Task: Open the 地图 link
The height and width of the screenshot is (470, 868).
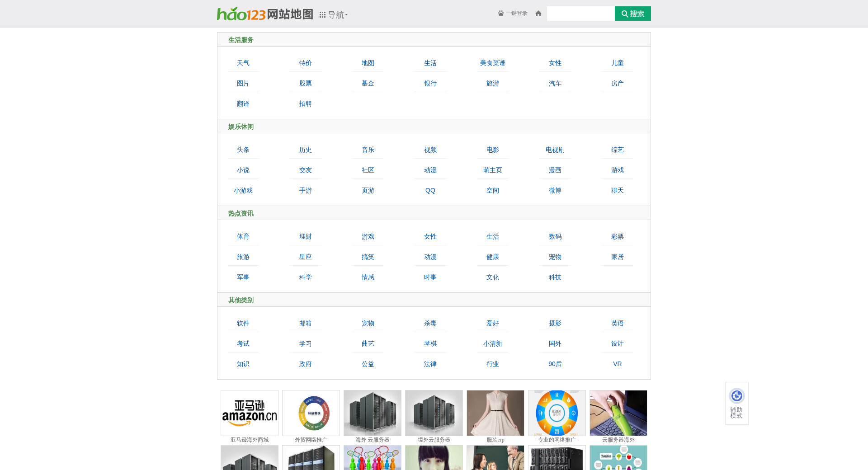Action: (x=368, y=63)
